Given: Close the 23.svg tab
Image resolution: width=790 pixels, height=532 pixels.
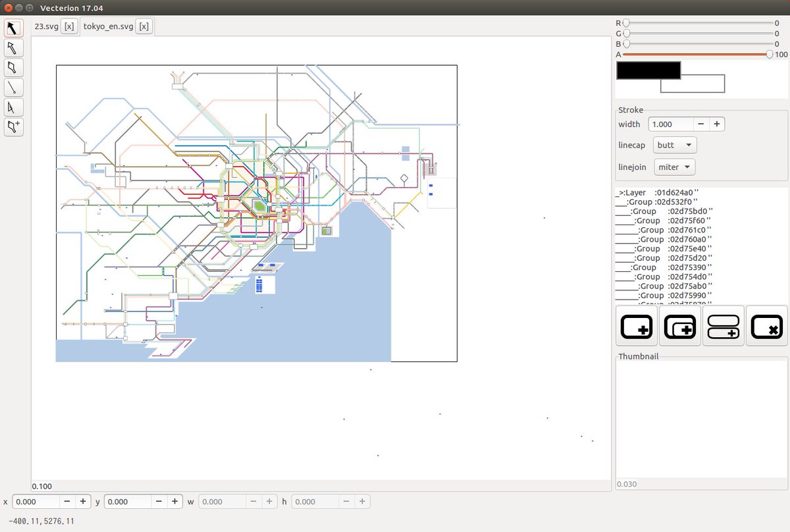Looking at the screenshot, I should tap(69, 26).
